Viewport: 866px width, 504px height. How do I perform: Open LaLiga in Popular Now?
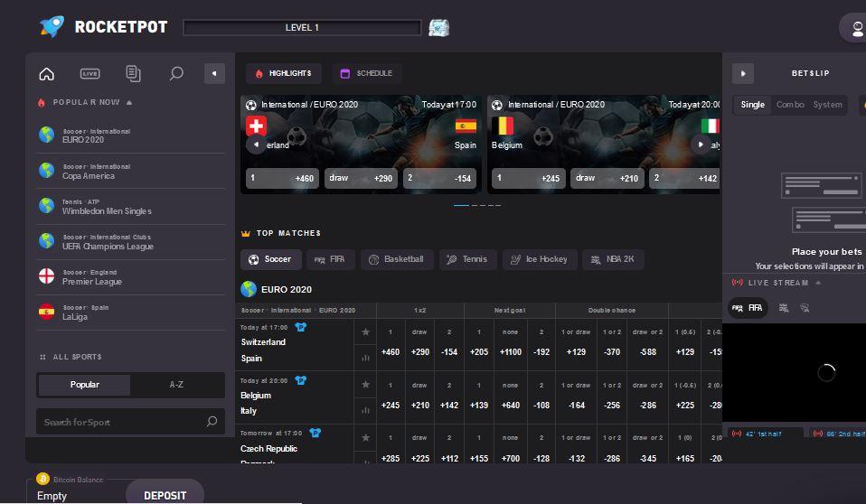tap(131, 313)
